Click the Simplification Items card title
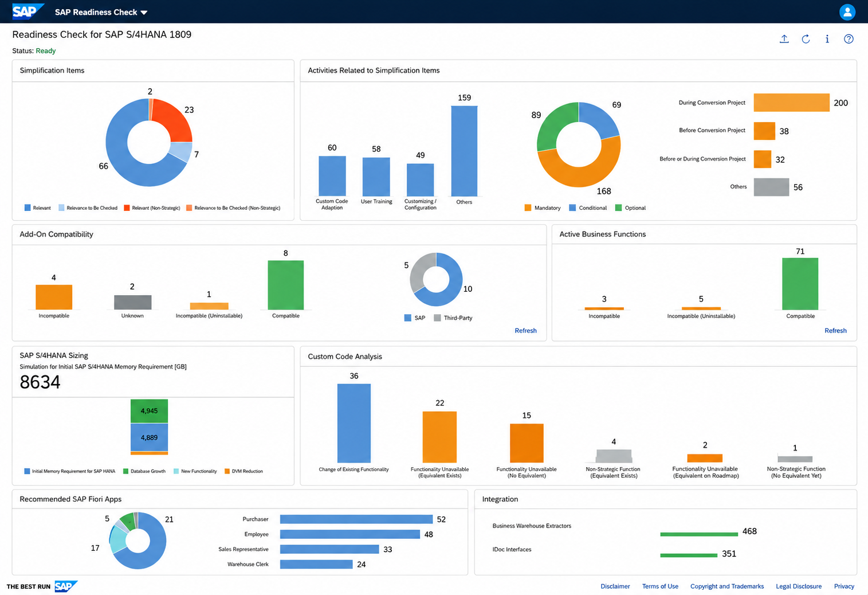Screen dimensions: 868x595 pyautogui.click(x=52, y=71)
